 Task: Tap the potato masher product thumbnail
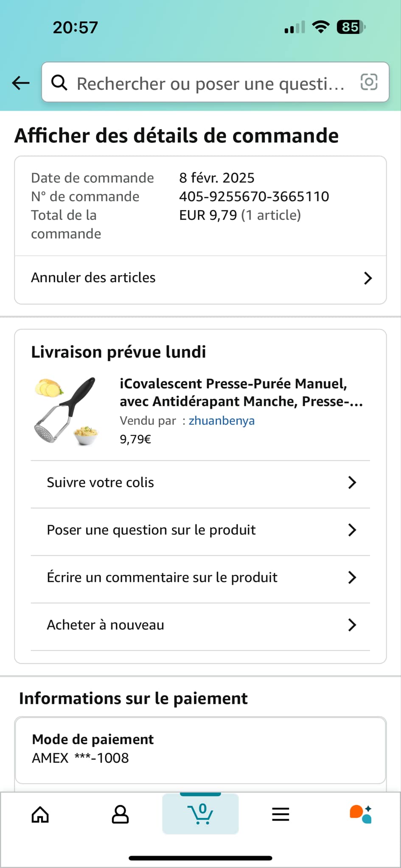tap(67, 411)
